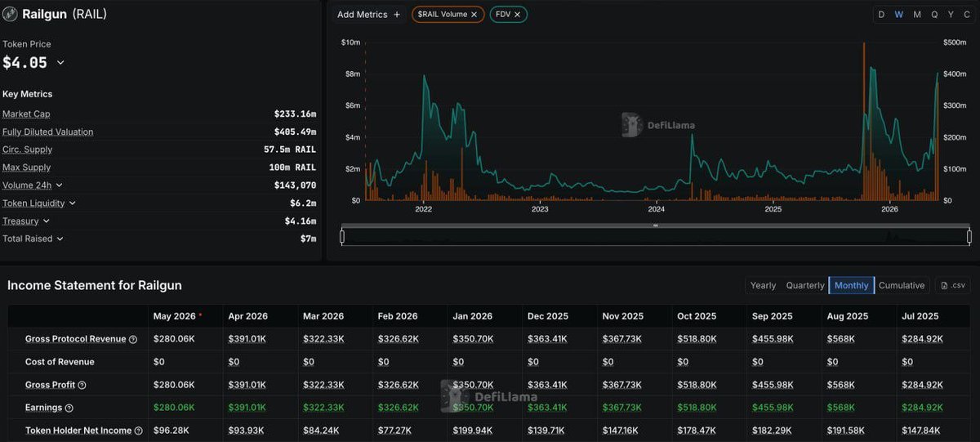Click Earnings cell $455.98K

(x=774, y=408)
